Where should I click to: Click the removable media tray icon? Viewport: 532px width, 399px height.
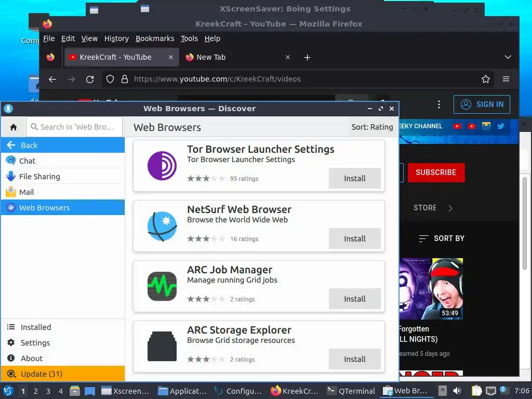[442, 391]
